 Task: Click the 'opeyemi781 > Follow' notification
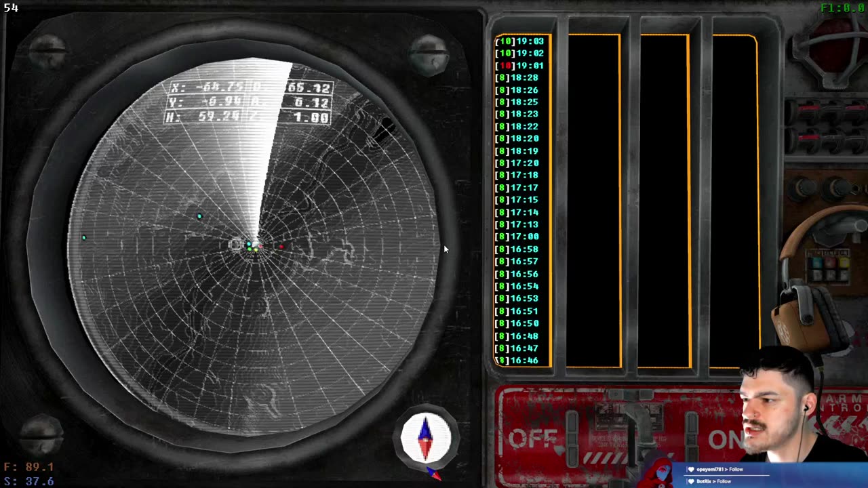click(x=720, y=469)
